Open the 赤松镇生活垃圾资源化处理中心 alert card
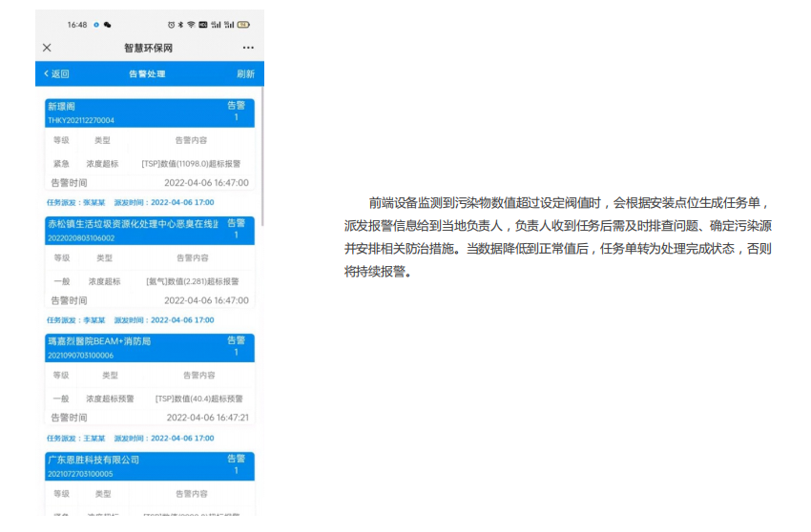811x532 pixels. [150, 231]
